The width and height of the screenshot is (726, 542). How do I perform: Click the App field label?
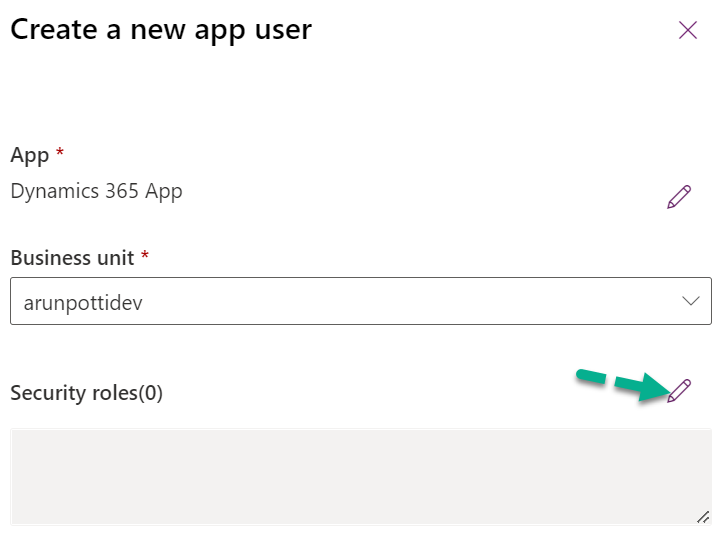[29, 155]
